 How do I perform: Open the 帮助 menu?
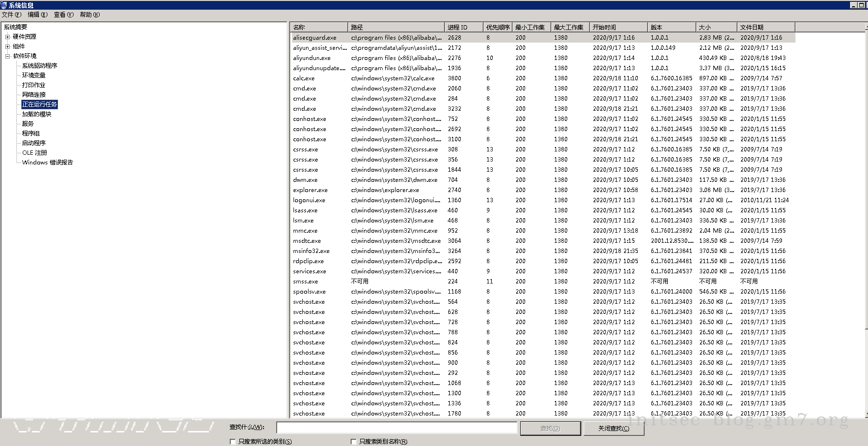pos(89,15)
